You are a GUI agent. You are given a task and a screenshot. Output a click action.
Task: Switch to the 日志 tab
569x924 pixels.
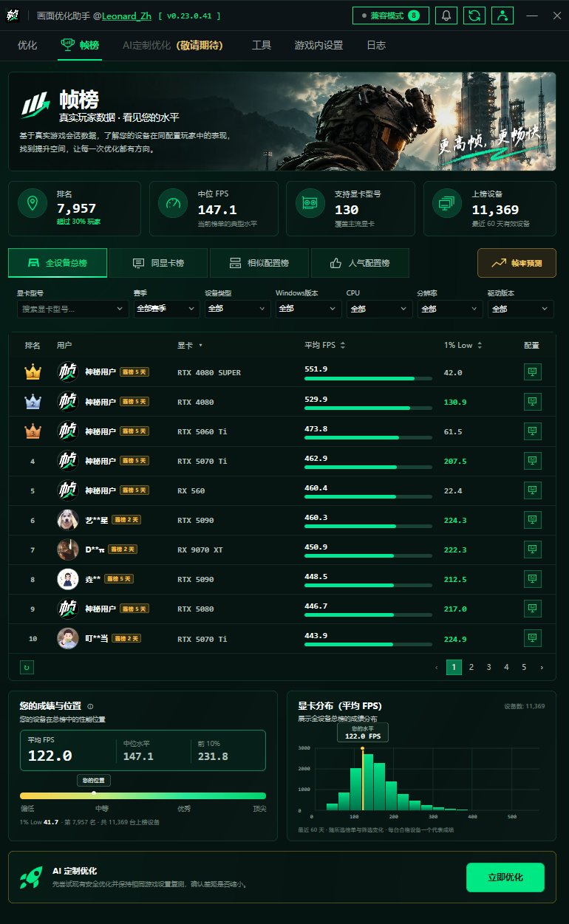376,45
